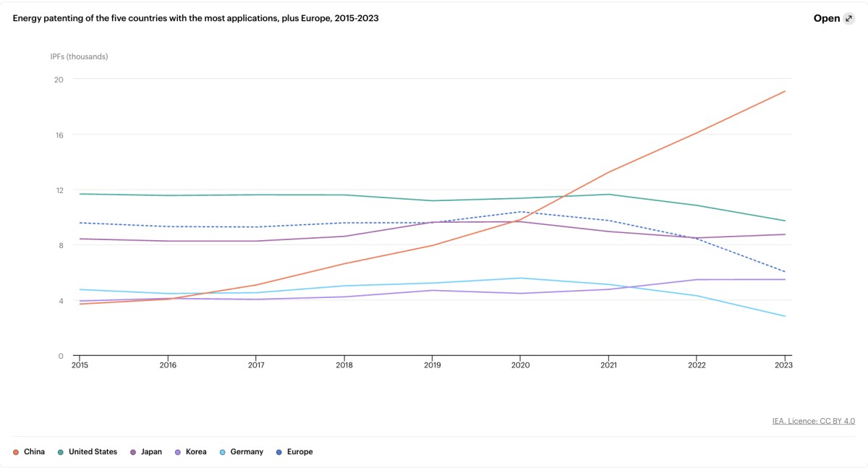868x468 pixels.
Task: Click the dark blue Europe legend dot
Action: [279, 452]
